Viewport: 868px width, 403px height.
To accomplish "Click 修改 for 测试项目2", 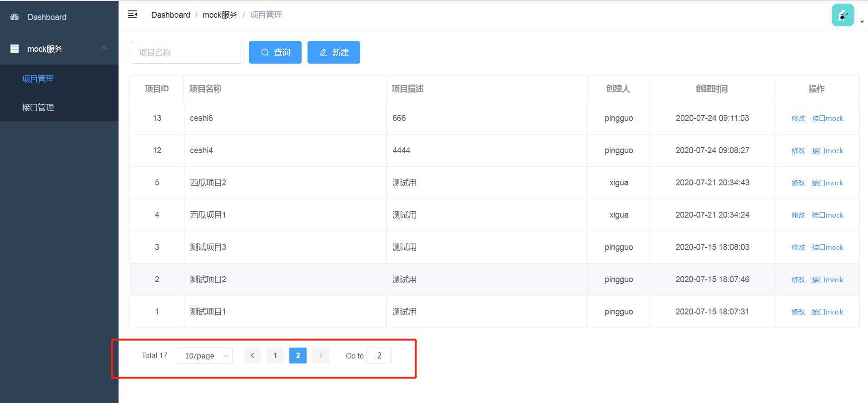I will pos(798,279).
